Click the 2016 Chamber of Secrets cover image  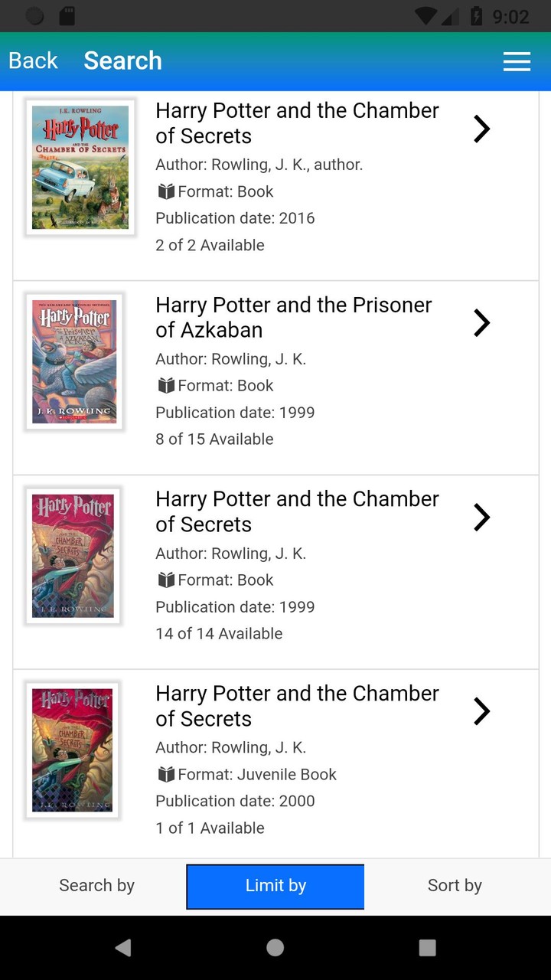pyautogui.click(x=80, y=167)
